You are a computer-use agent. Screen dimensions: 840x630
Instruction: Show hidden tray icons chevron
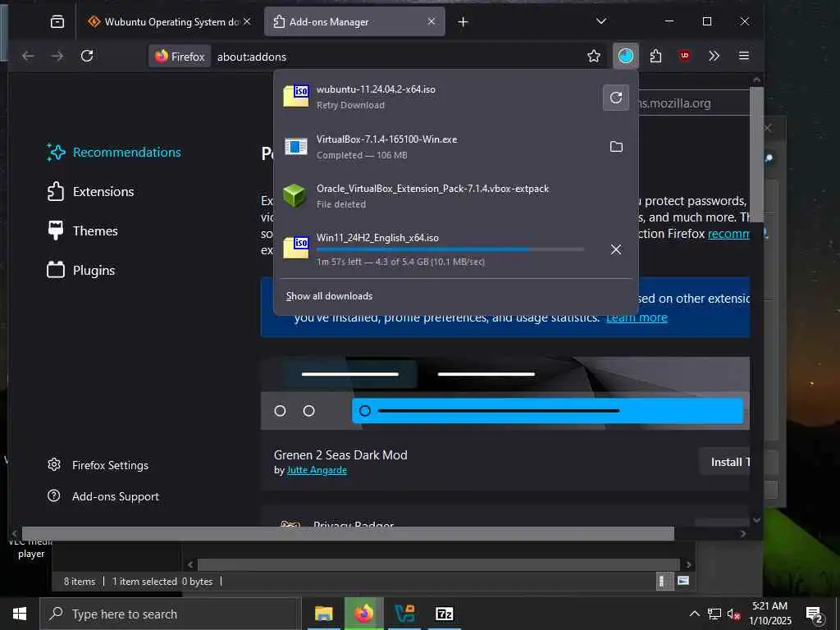pos(694,614)
